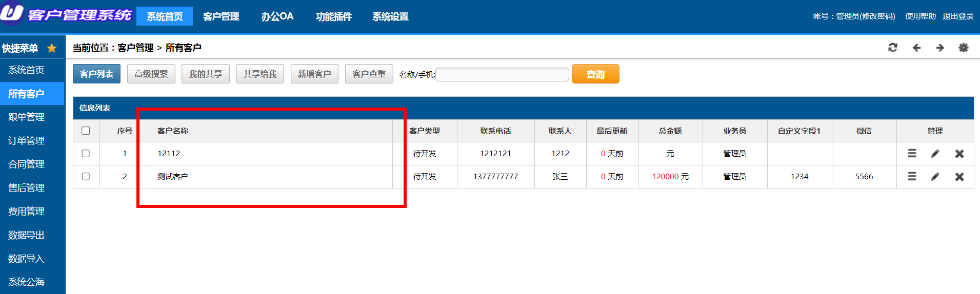Click the 总金额 column header
980x294 pixels.
pyautogui.click(x=670, y=131)
